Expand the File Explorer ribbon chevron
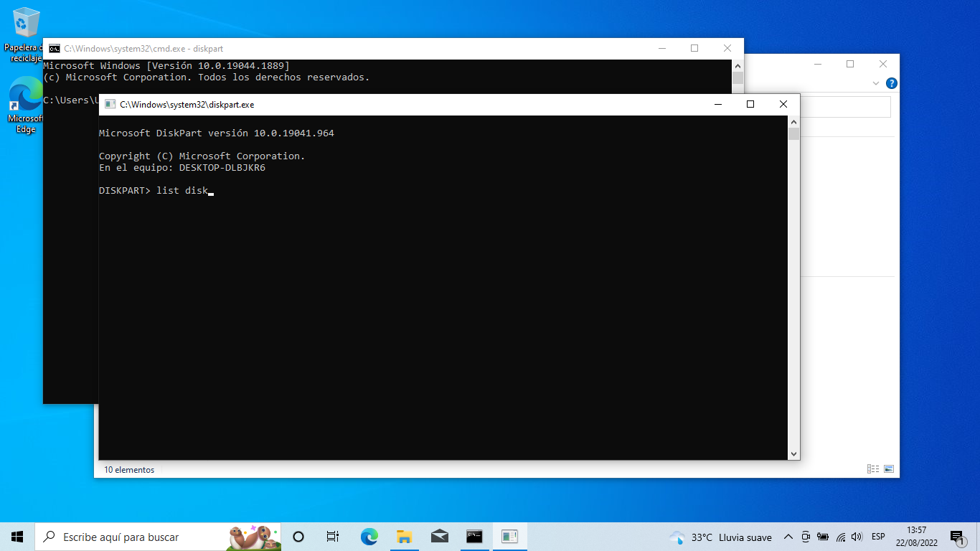The image size is (980, 551). coord(876,83)
